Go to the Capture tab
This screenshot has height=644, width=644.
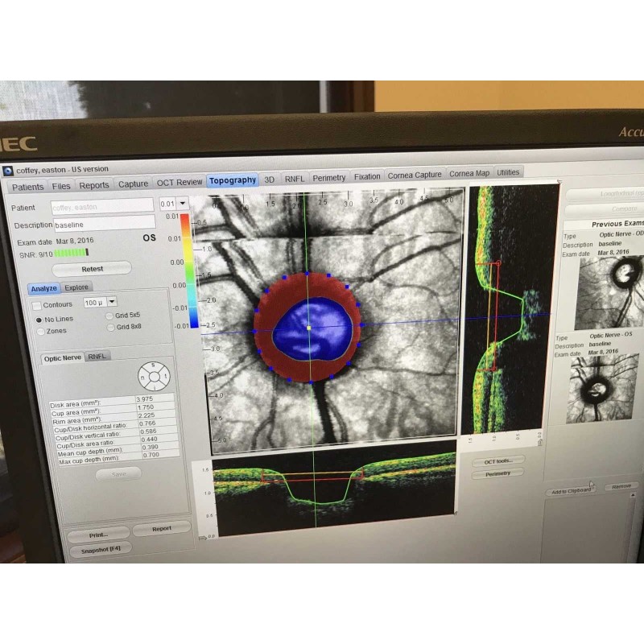[x=133, y=184]
